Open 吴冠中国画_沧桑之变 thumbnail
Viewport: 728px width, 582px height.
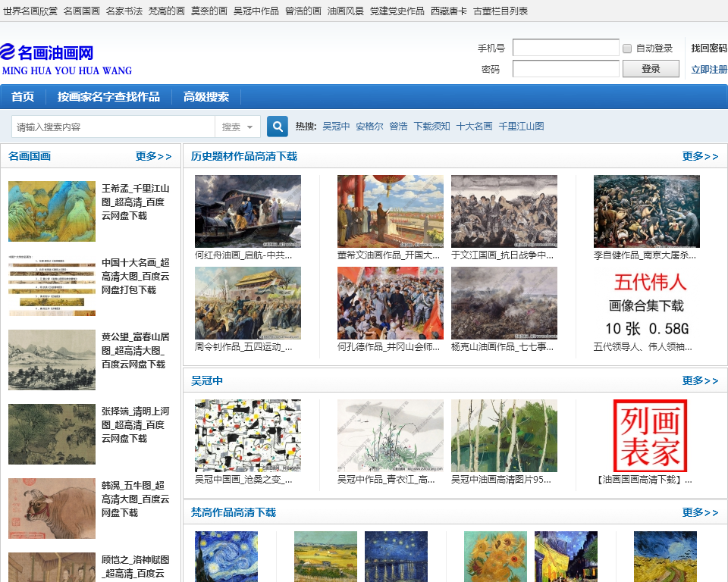[x=248, y=436]
